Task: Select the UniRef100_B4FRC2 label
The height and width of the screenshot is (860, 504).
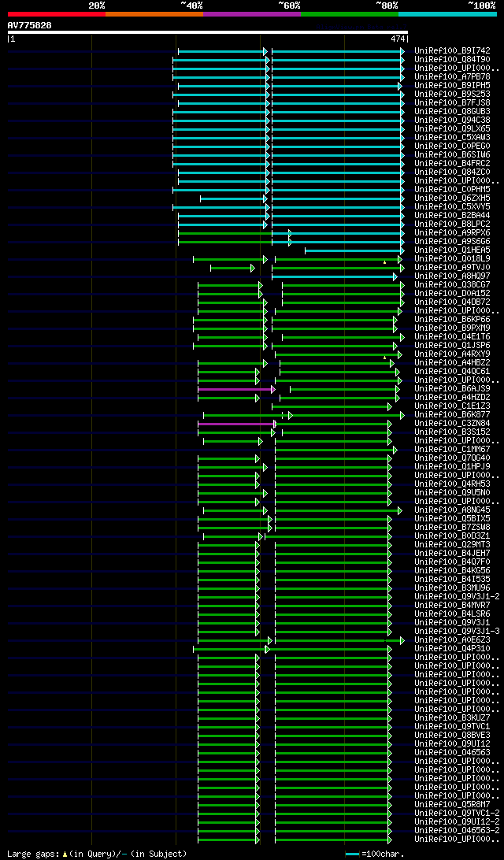Action: click(453, 164)
